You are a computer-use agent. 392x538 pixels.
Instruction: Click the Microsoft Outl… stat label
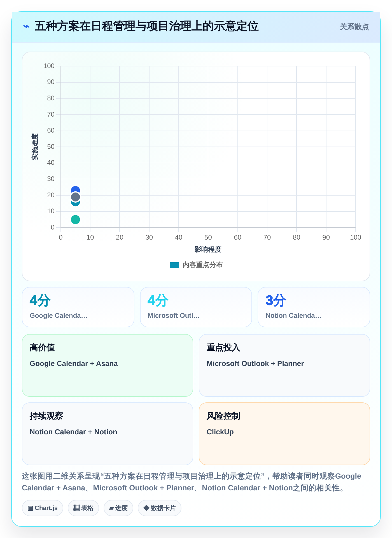174,316
